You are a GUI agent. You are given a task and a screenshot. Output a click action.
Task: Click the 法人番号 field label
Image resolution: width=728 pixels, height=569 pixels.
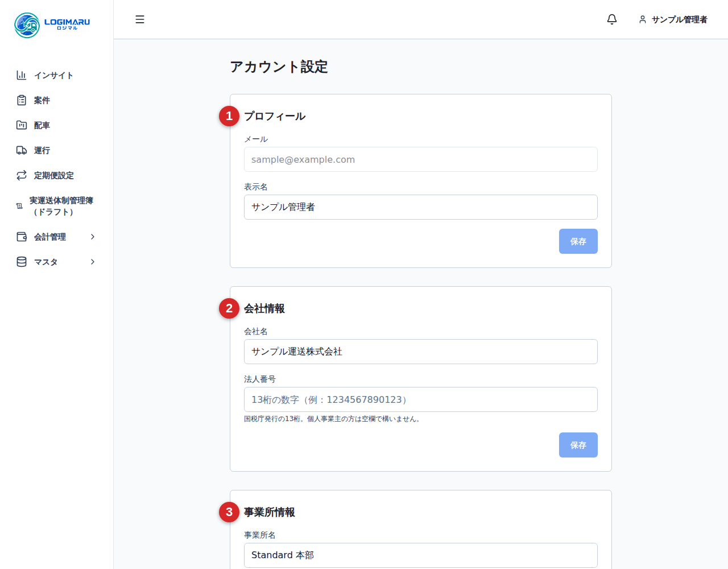260,379
